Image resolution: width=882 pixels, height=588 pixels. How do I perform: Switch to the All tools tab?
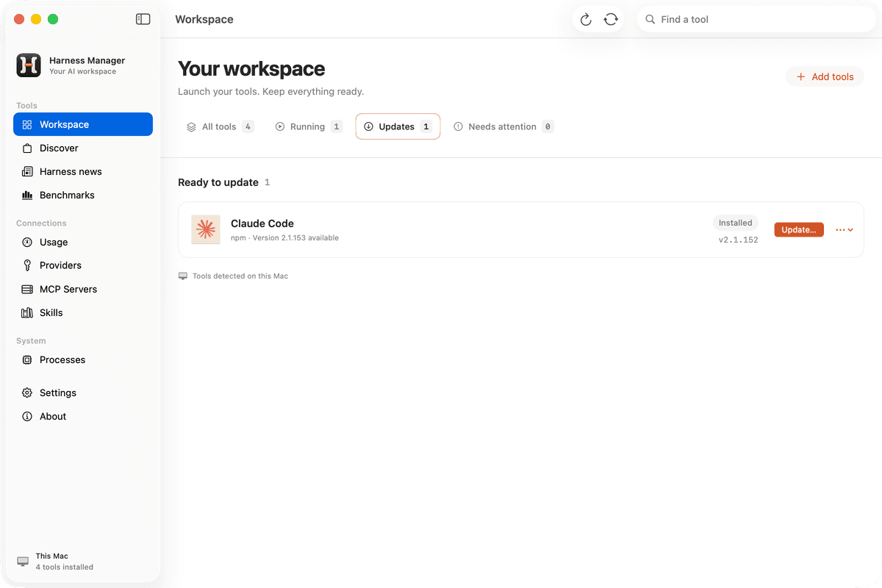[x=220, y=126]
